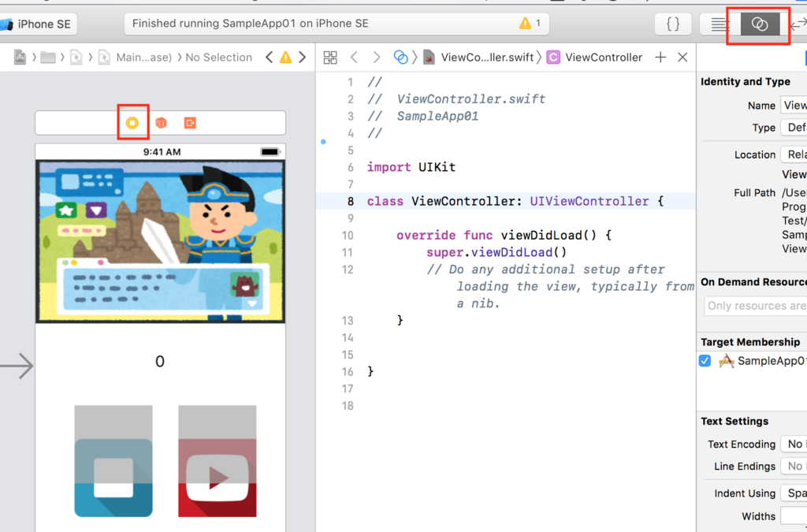Click the super.viewDidLoad() call

[x=496, y=252]
